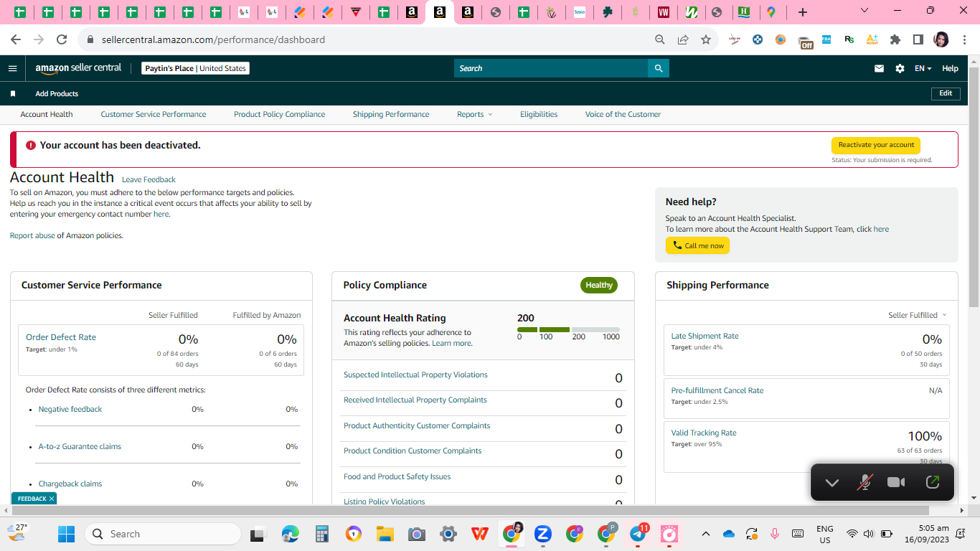The height and width of the screenshot is (551, 980).
Task: Open the taskbar Camera app
Action: point(417,534)
